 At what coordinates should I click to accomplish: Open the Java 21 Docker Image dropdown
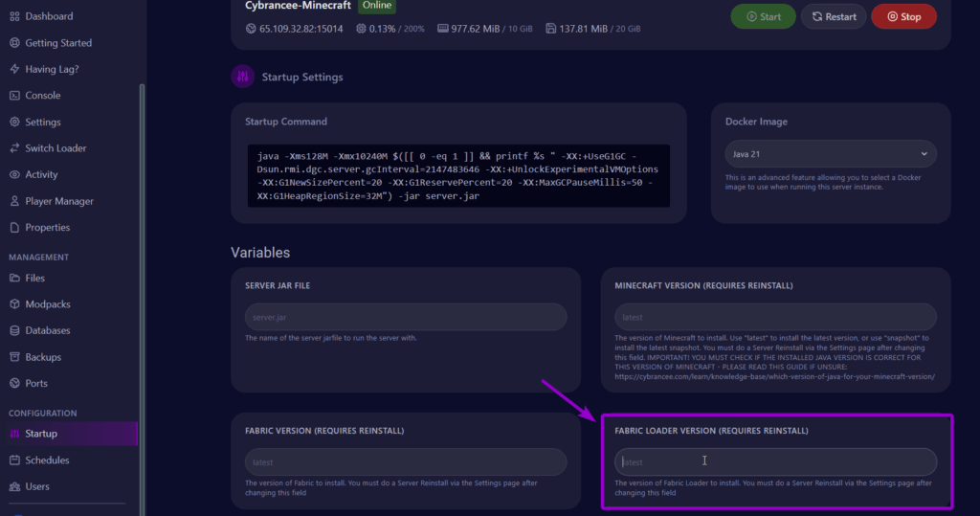coord(830,154)
